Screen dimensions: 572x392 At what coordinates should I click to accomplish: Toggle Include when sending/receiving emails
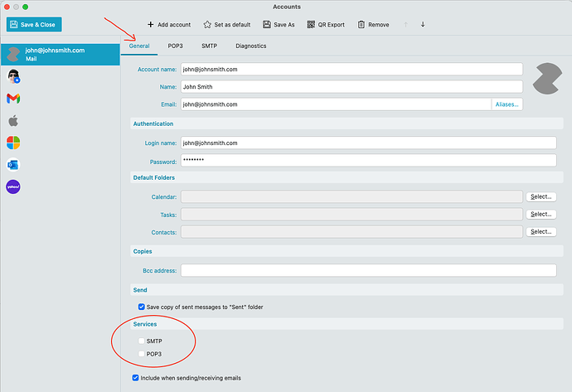[136, 378]
